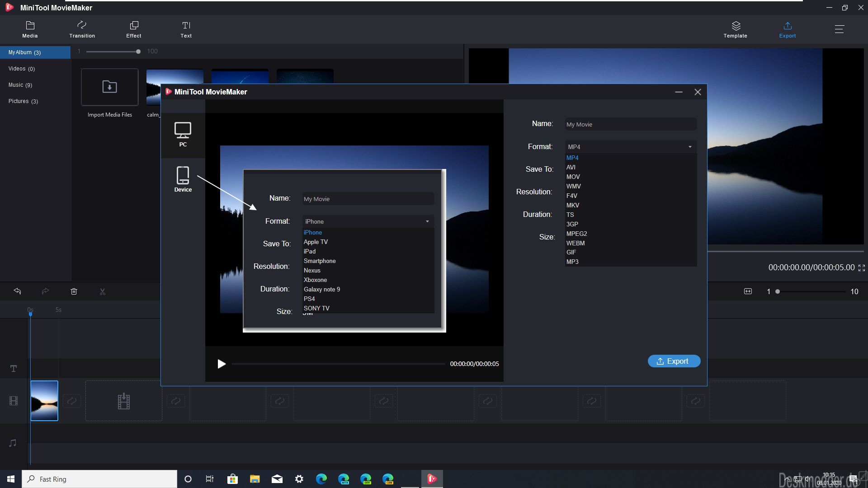This screenshot has height=488, width=868.
Task: Open the Template button
Action: [x=736, y=29]
